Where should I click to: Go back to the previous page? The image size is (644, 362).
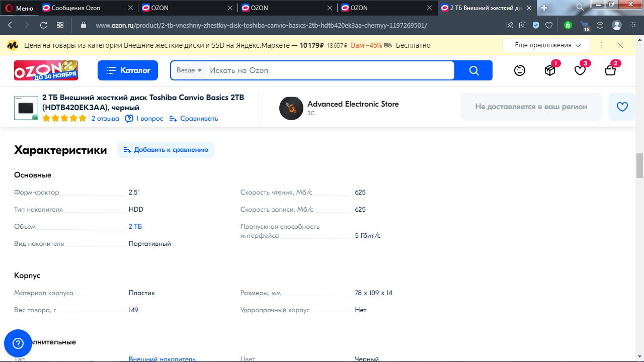point(10,25)
